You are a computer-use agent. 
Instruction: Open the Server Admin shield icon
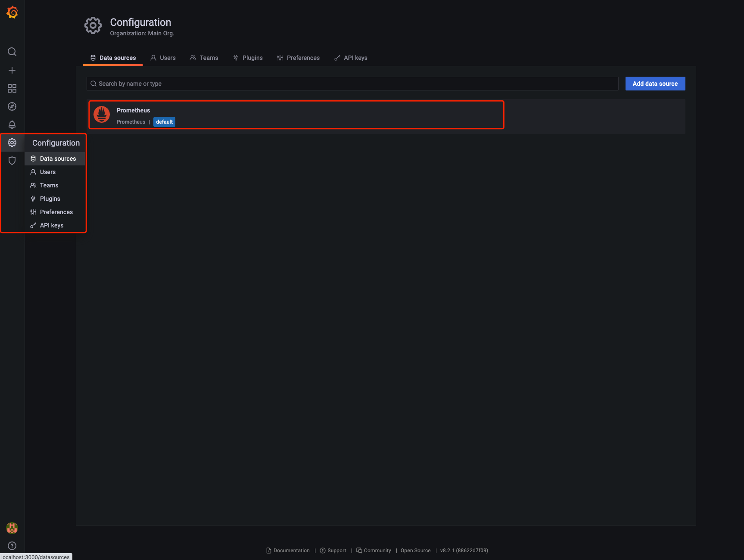12,161
